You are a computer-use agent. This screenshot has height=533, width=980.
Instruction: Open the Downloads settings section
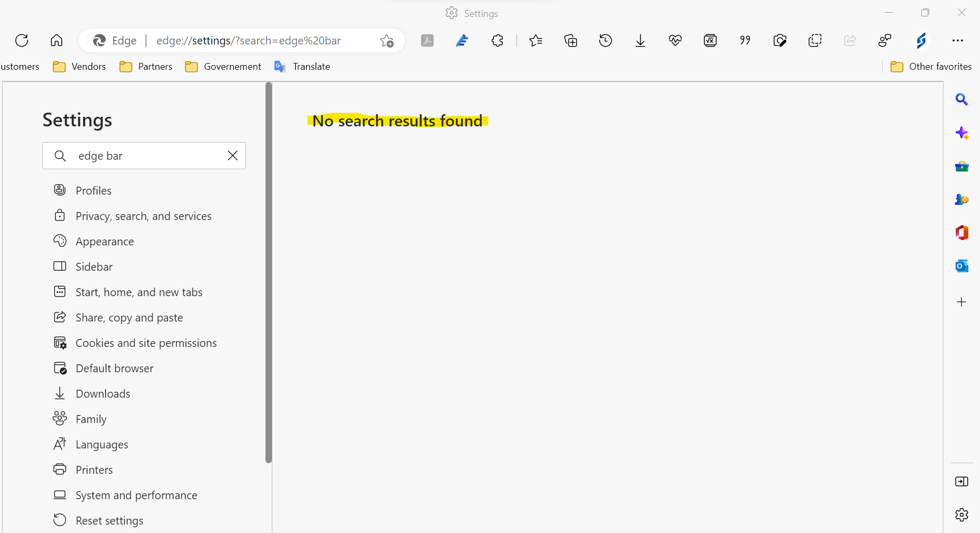pyautogui.click(x=91, y=393)
